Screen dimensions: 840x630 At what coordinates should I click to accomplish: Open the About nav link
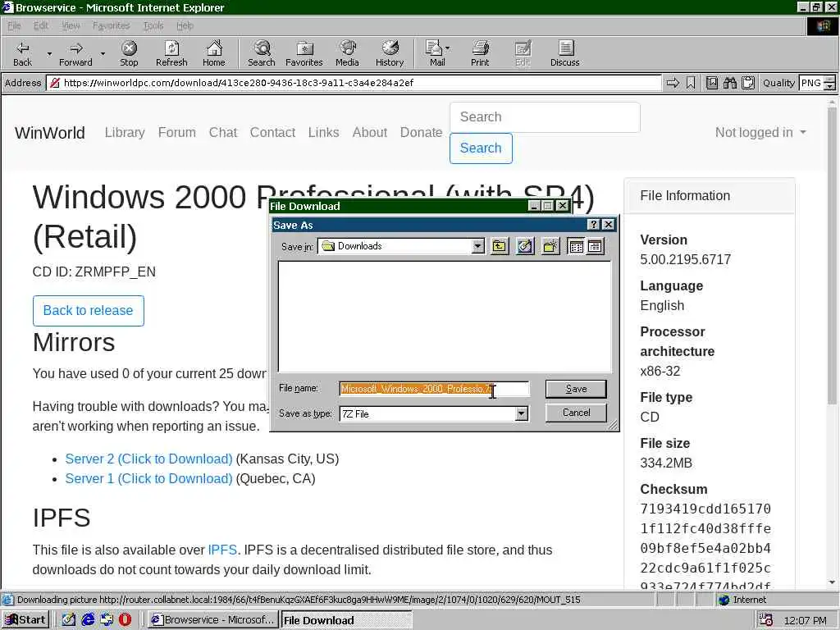click(x=370, y=132)
